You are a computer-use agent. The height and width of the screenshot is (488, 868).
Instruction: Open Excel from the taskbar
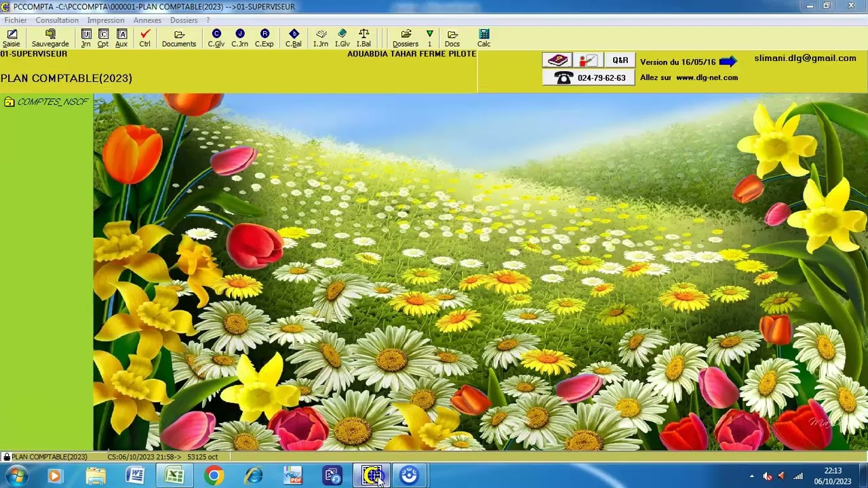tap(174, 476)
